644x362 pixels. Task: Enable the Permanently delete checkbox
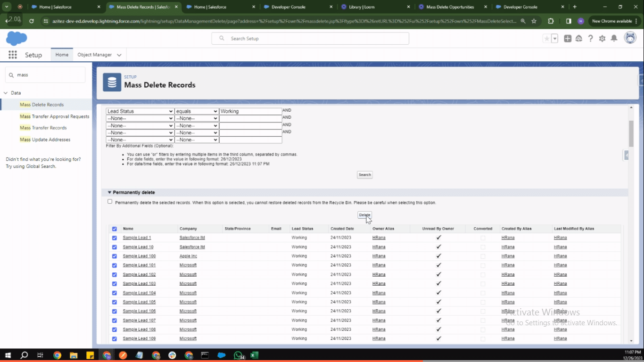(x=110, y=202)
